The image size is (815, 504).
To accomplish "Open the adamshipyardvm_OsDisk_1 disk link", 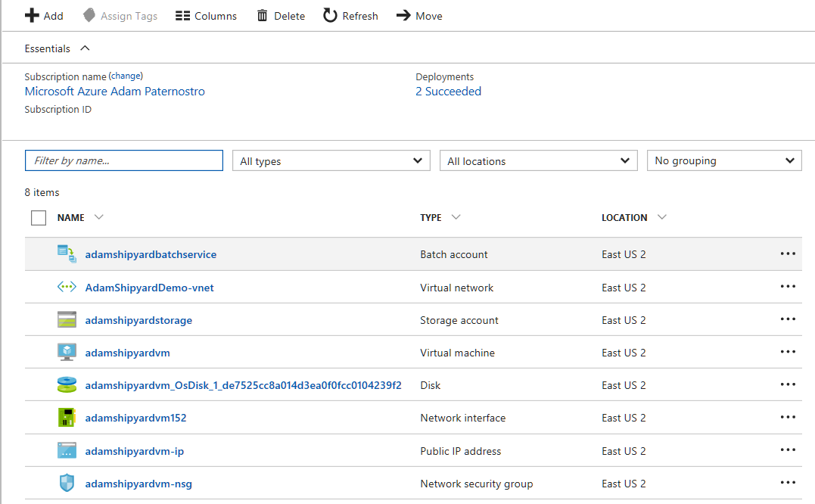I will point(243,385).
